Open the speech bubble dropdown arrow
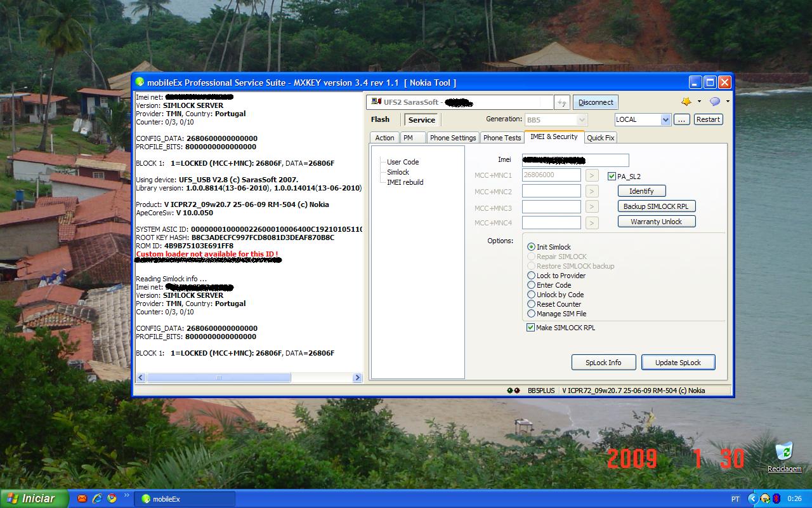The image size is (812, 508). coord(727,102)
